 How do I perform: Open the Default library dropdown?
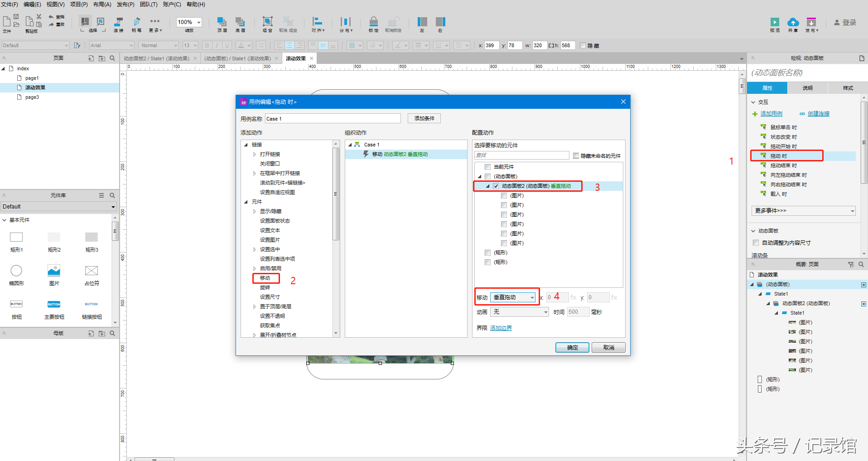(x=59, y=207)
